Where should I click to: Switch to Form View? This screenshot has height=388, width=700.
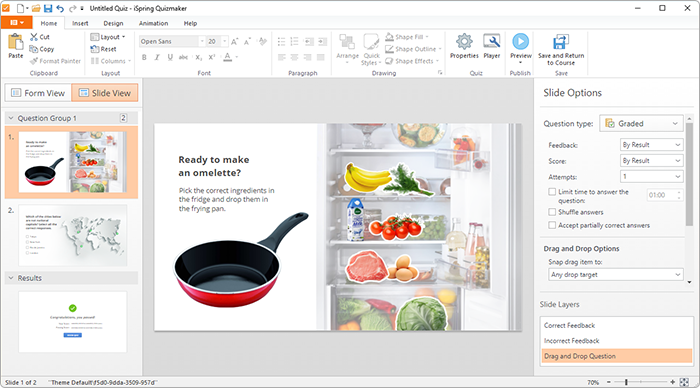pyautogui.click(x=38, y=93)
